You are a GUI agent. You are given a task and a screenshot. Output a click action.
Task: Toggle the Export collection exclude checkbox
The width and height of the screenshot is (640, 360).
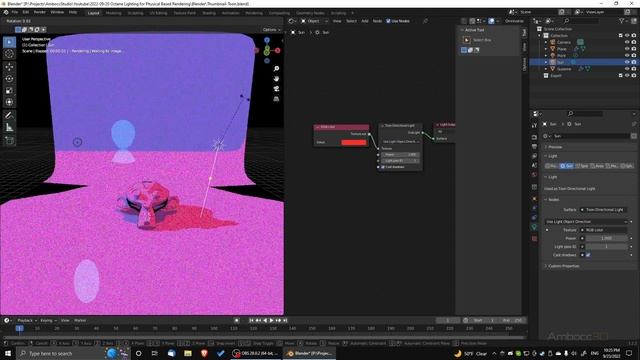[x=620, y=76]
